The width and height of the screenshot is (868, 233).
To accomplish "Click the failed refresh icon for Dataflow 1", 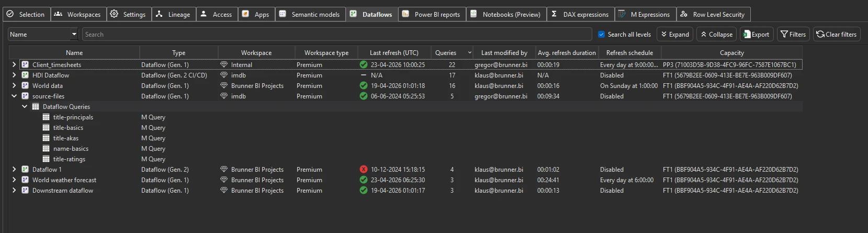I will 364,170.
